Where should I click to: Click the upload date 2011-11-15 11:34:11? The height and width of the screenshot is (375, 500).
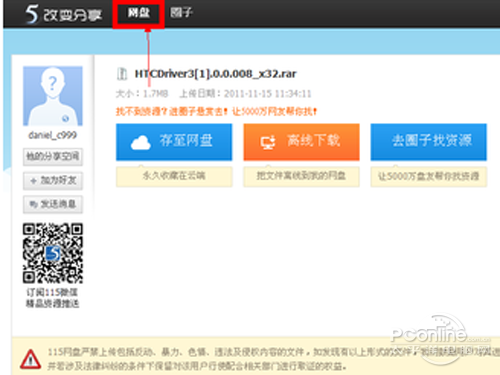(267, 94)
